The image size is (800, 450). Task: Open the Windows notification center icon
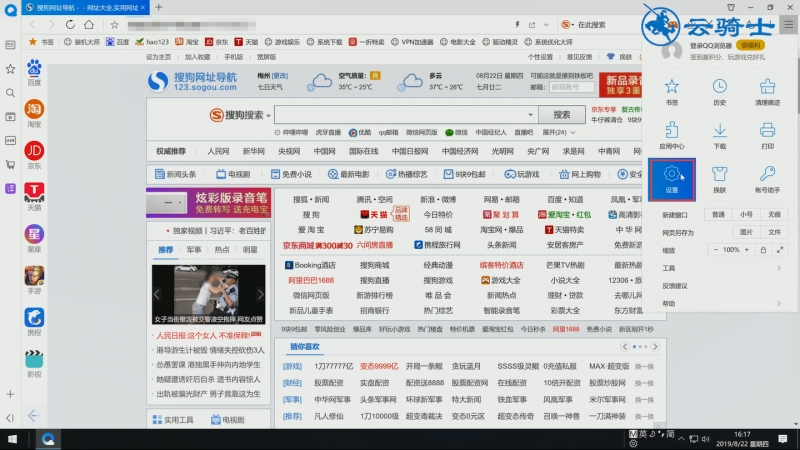click(x=783, y=439)
